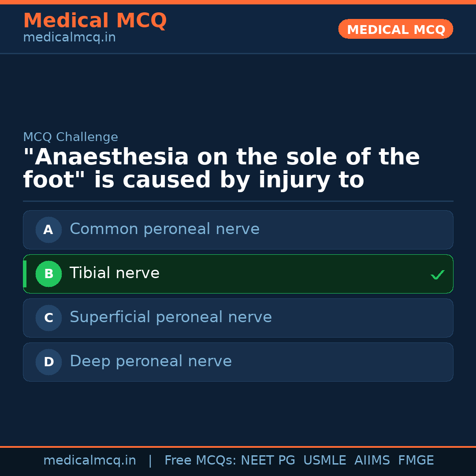Choose Deep peroneal nerve option
476x476 pixels.
point(151,361)
